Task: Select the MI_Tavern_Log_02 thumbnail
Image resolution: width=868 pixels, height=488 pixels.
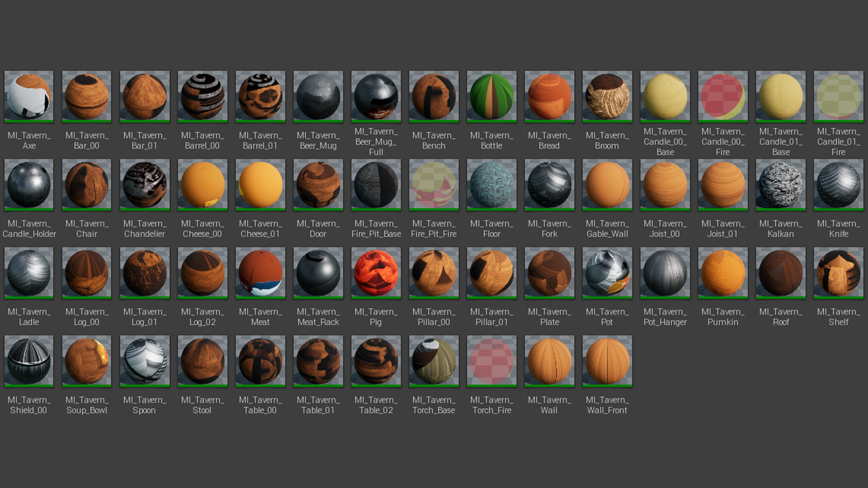Action: click(203, 272)
